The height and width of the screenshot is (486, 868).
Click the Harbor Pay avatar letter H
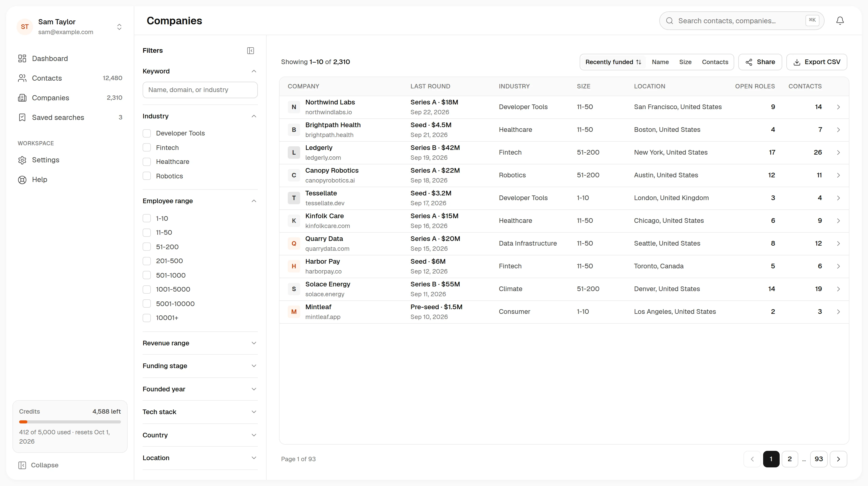click(x=294, y=267)
